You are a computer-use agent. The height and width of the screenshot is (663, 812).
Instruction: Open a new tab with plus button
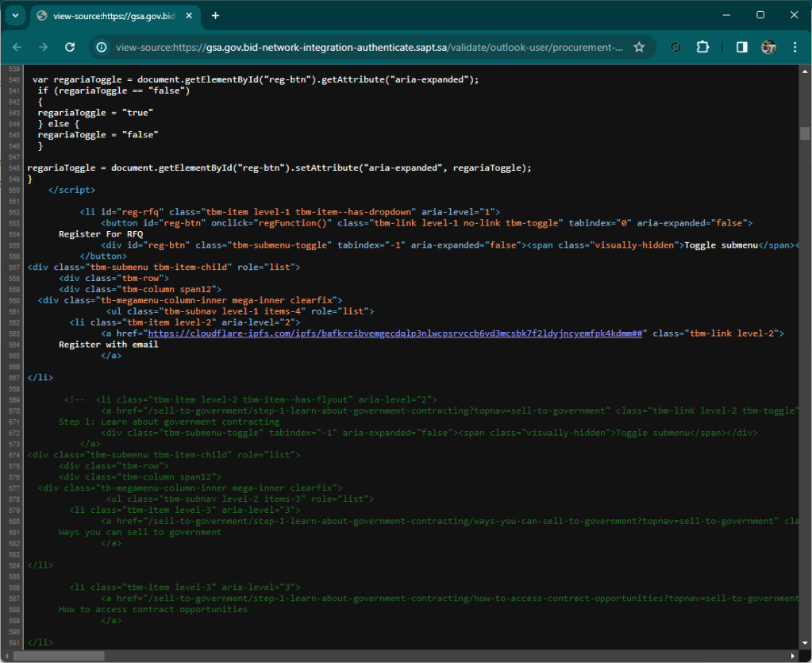[x=215, y=16]
